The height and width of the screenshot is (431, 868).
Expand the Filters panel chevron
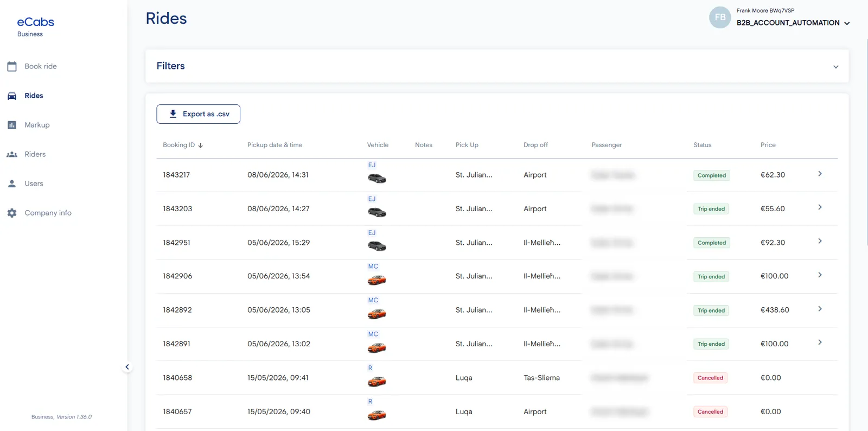tap(835, 67)
